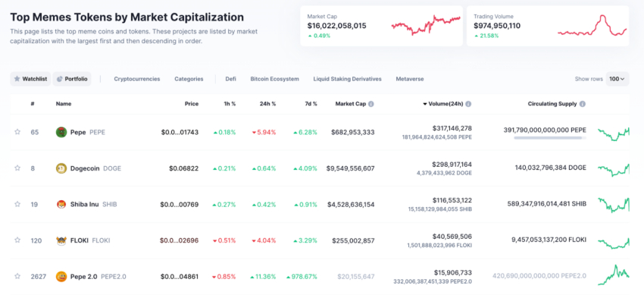Click the Pepe 2.0 7-day sparkline chart
The height and width of the screenshot is (295, 644).
pos(614,275)
